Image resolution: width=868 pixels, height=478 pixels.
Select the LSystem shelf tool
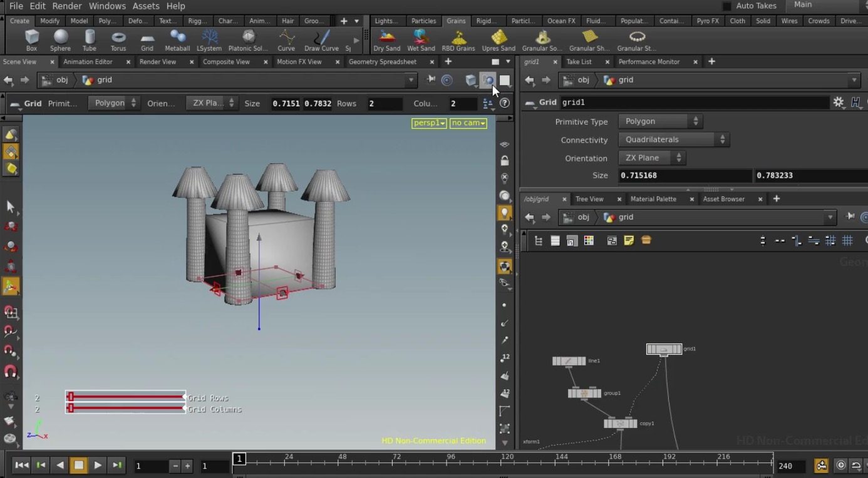(x=209, y=40)
